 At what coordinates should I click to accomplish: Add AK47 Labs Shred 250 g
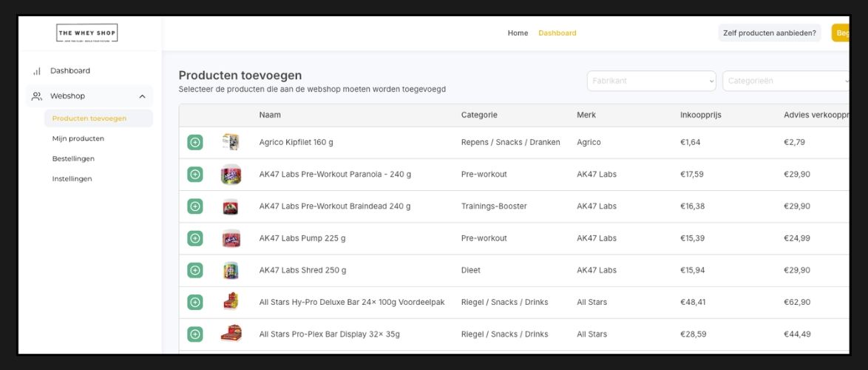(x=195, y=270)
